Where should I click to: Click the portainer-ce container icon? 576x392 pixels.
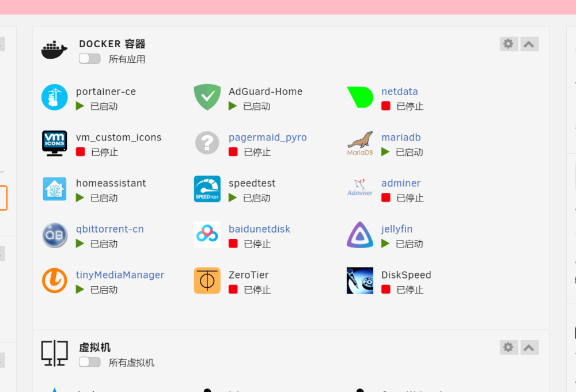pyautogui.click(x=54, y=97)
